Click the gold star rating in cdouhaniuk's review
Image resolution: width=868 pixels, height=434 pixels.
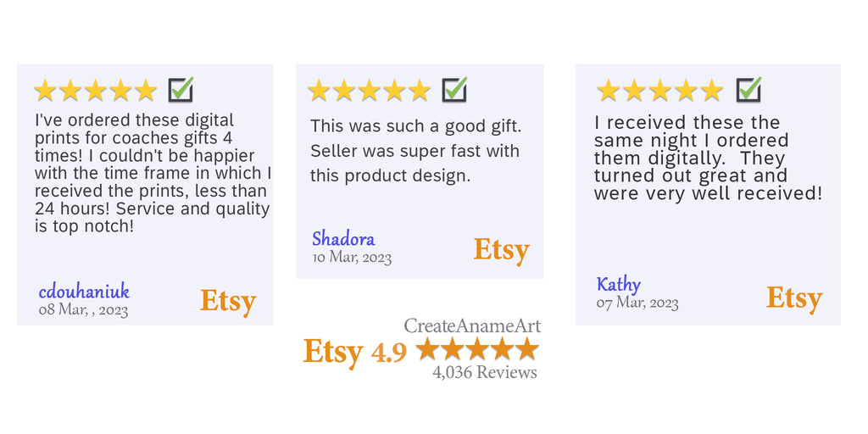(x=95, y=90)
